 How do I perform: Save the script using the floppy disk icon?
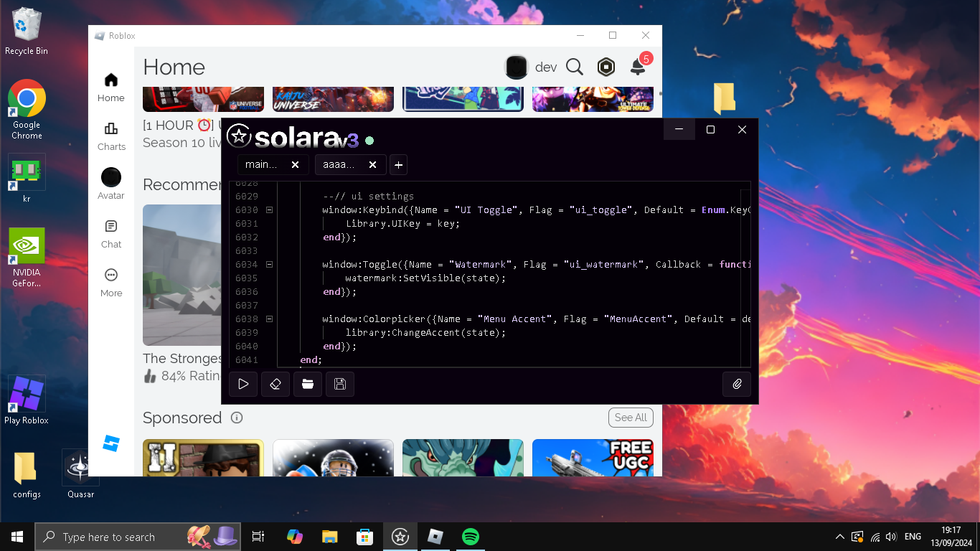pos(340,384)
